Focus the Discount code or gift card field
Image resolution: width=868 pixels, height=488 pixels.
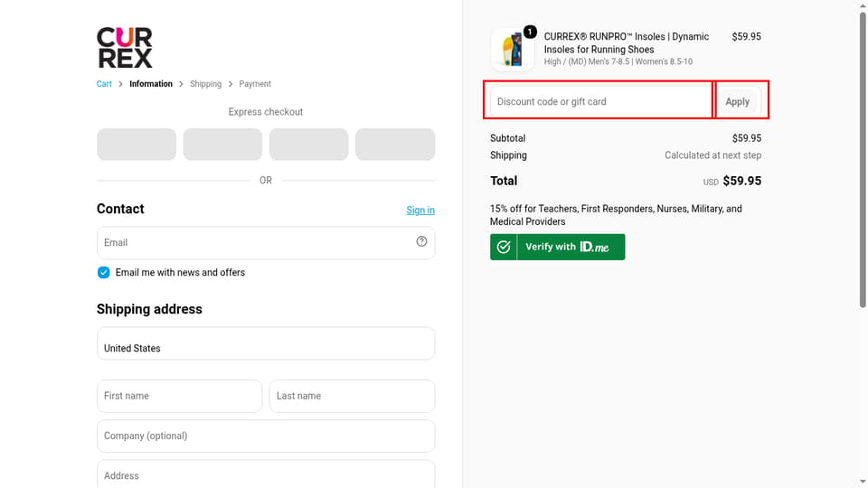click(600, 102)
